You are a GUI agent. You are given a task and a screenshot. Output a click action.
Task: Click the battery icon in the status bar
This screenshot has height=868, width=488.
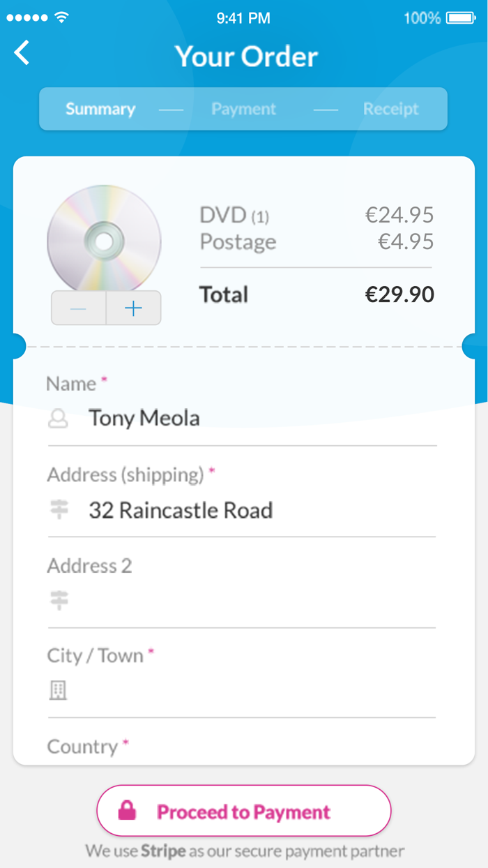click(x=458, y=18)
